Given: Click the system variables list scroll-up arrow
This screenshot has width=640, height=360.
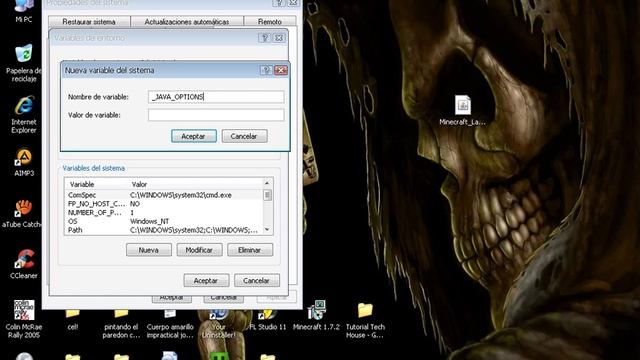Looking at the screenshot, I should [x=267, y=183].
